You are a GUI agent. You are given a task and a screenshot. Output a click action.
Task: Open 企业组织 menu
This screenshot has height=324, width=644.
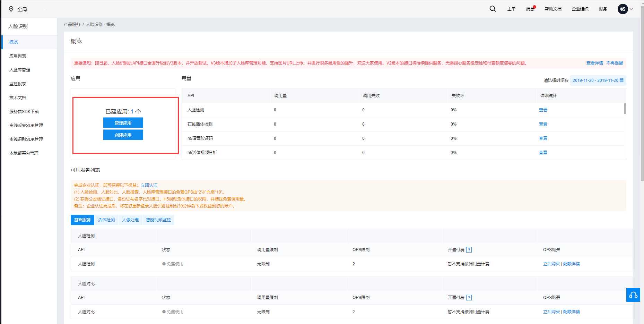pos(580,9)
